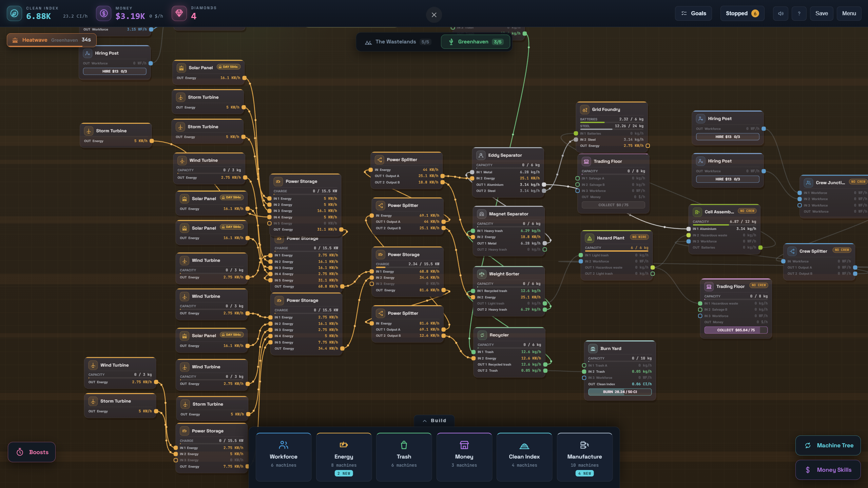This screenshot has width=868, height=488.
Task: Switch to the Greenhaven region tab
Action: point(475,42)
